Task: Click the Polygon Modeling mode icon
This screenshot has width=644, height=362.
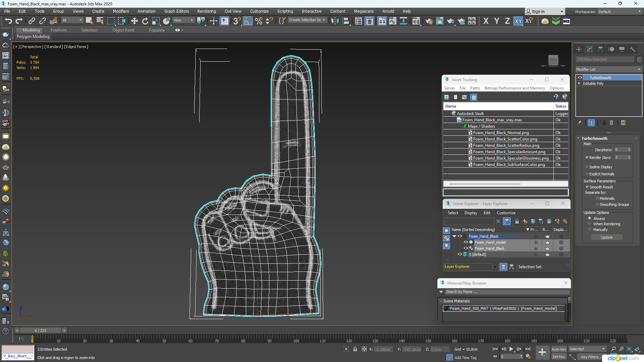Action: 33,36
